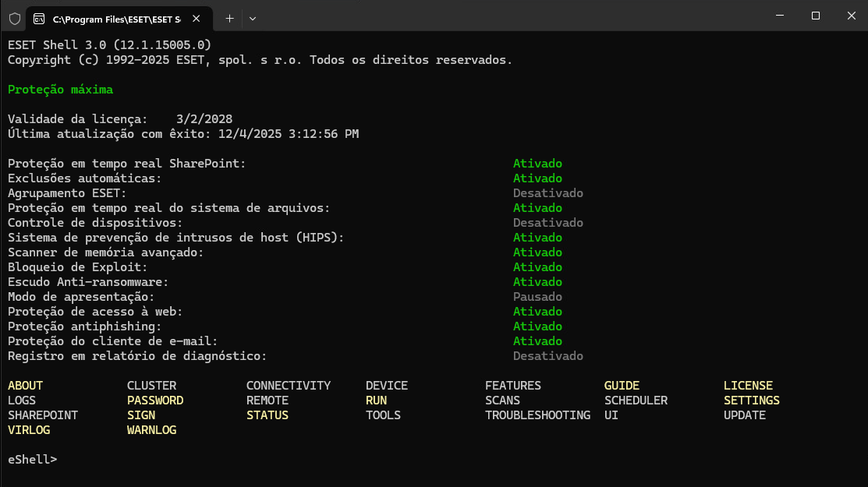Click "Pausado" status for Modo de apresentação
The width and height of the screenshot is (868, 487).
[537, 297]
